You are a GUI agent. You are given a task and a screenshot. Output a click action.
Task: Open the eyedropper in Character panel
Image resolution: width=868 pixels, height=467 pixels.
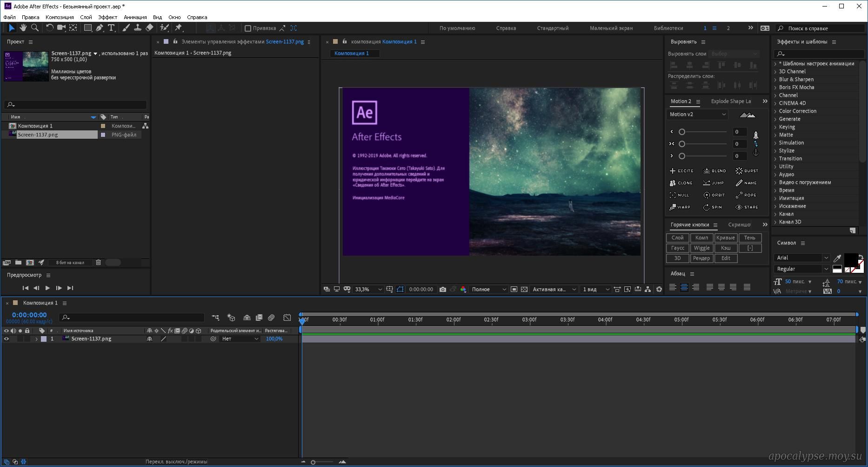(837, 258)
